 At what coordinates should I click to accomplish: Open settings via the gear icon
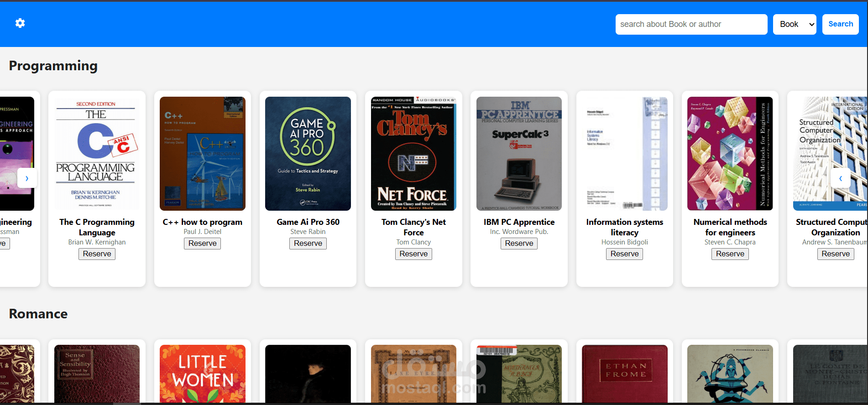tap(20, 23)
